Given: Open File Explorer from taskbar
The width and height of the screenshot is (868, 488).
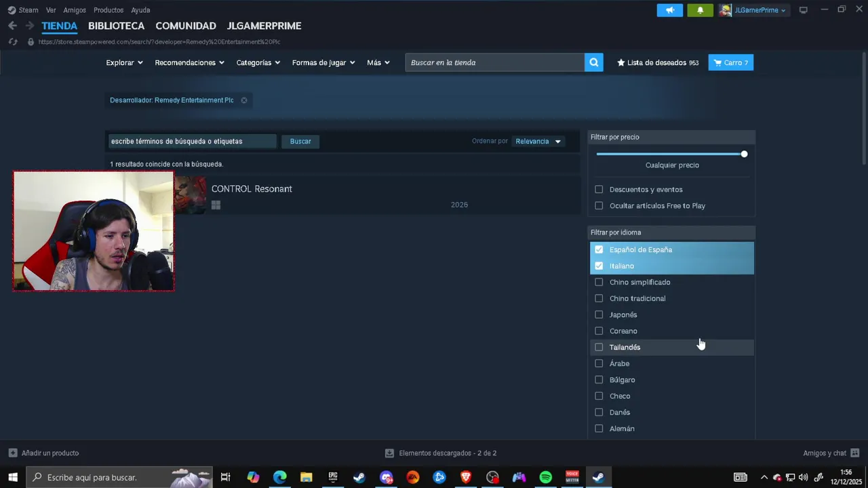Looking at the screenshot, I should (306, 477).
